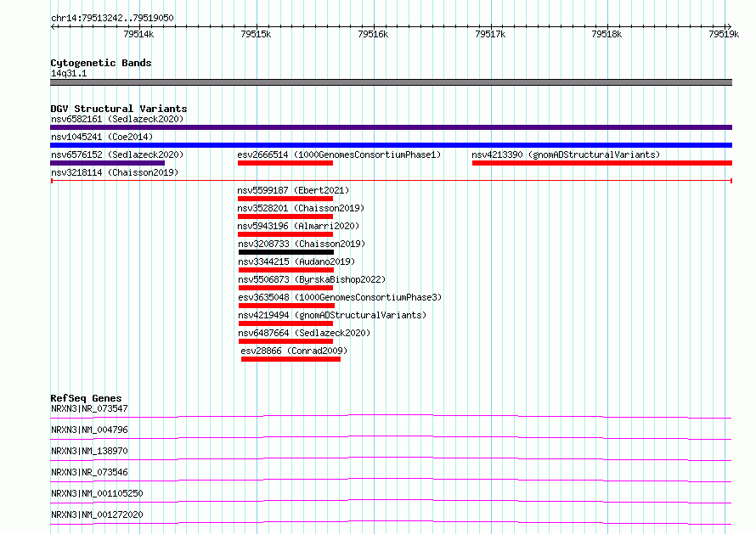This screenshot has height=534, width=756.
Task: Click the red bar under nsv4213390
Action: click(x=602, y=163)
